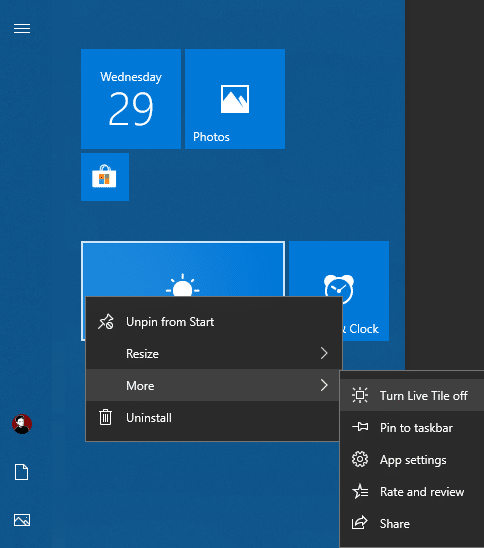Click the star icon for Rate and review

(x=360, y=491)
